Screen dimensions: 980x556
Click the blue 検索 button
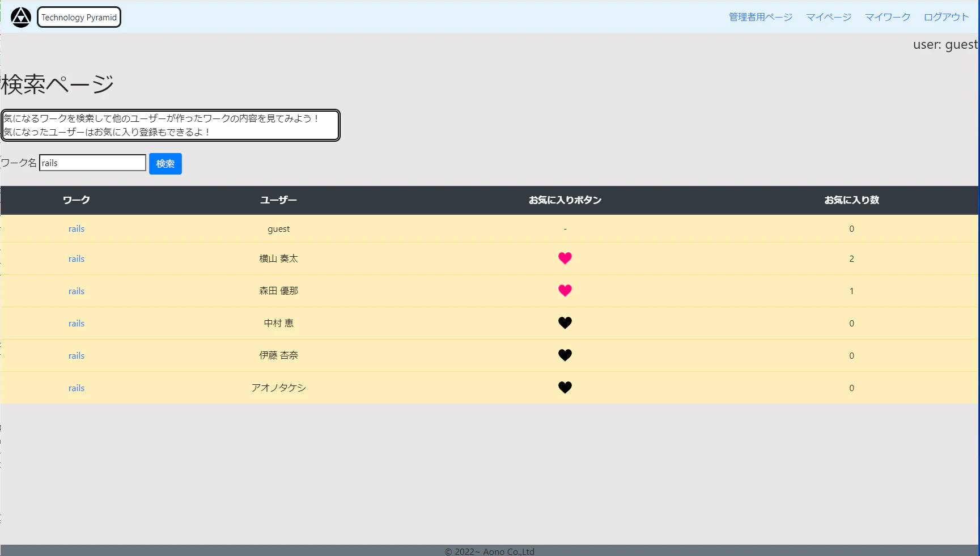[166, 164]
